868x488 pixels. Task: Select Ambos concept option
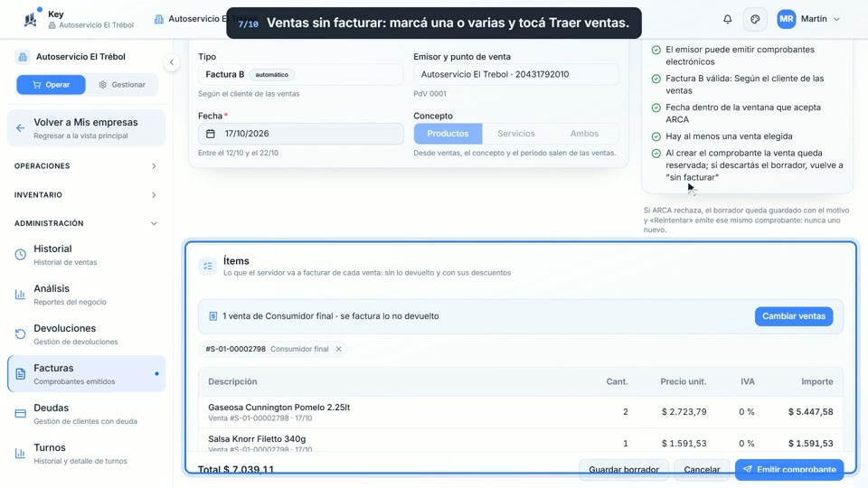[585, 134]
